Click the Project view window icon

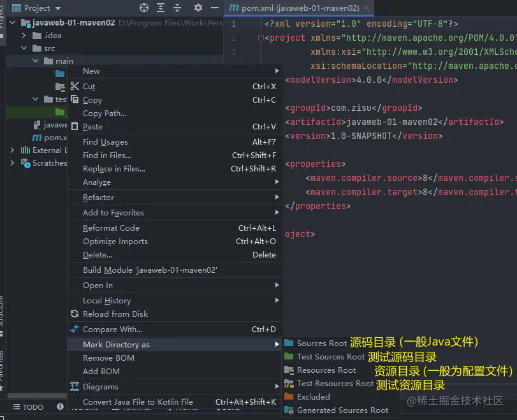pyautogui.click(x=17, y=8)
